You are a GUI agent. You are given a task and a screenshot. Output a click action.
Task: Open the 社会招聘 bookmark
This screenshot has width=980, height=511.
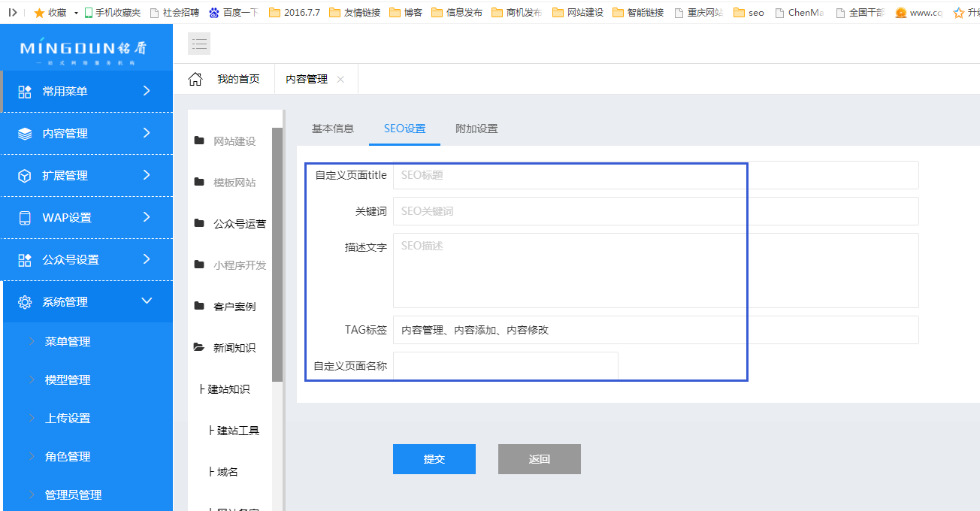(x=175, y=13)
